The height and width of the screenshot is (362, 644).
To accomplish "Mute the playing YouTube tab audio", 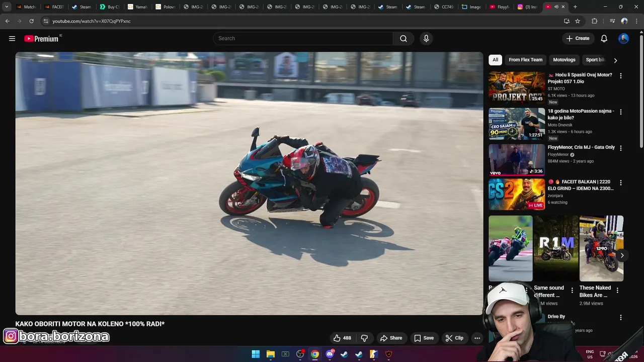I will click(x=556, y=7).
